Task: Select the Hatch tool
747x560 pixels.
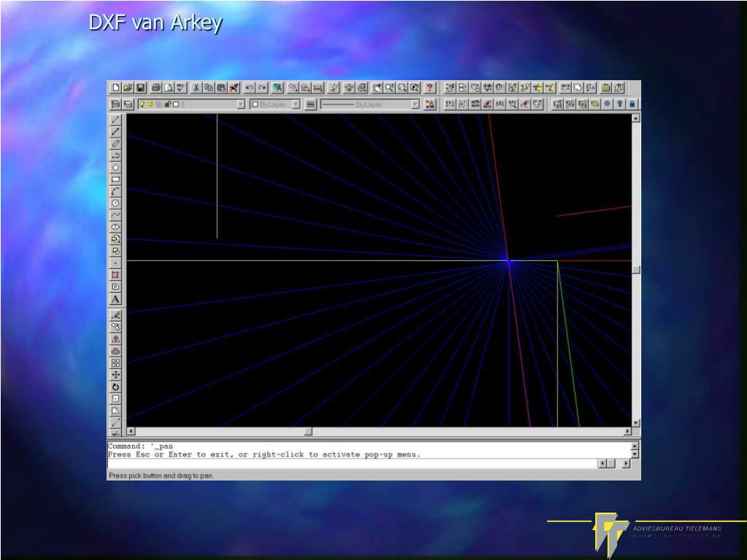Action: tap(115, 275)
